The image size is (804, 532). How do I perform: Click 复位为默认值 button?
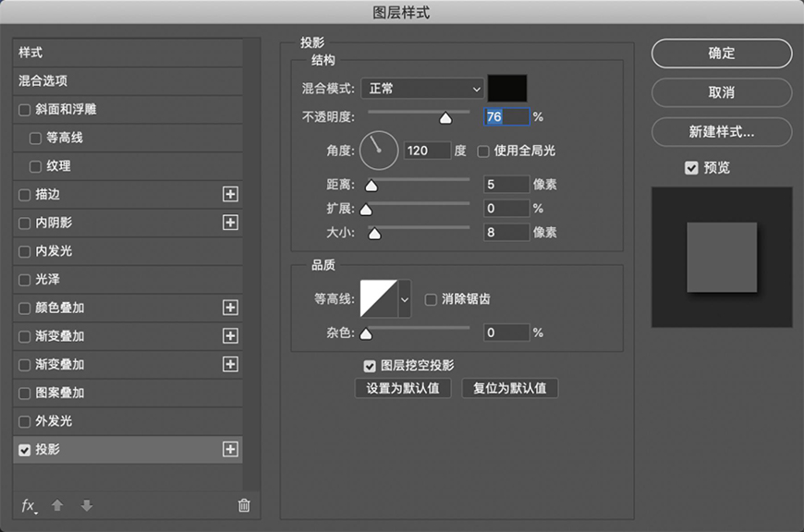510,388
